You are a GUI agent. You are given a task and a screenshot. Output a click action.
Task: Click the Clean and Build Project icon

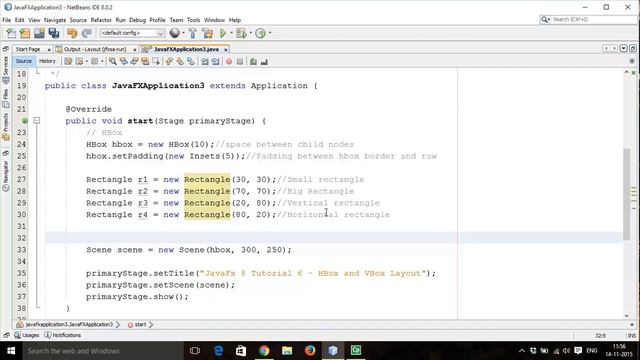click(207, 33)
